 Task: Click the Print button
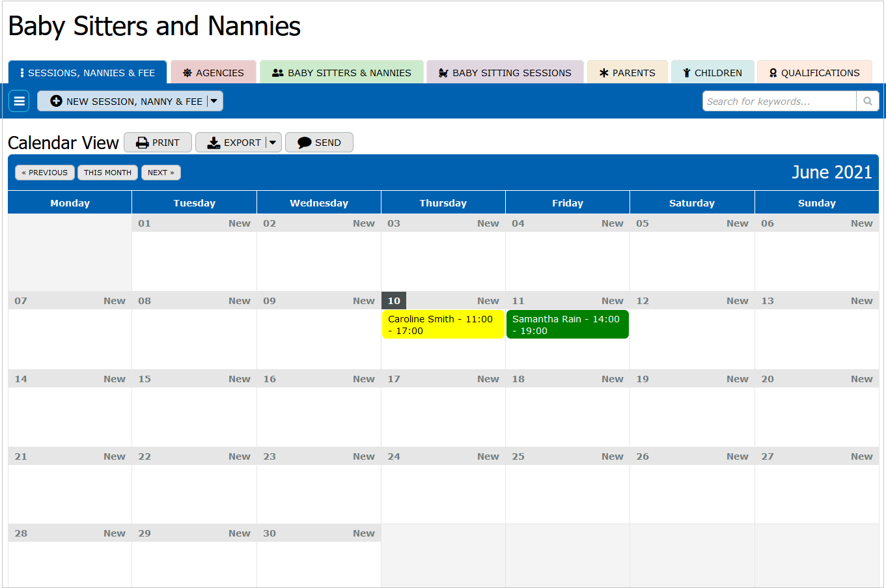[158, 143]
